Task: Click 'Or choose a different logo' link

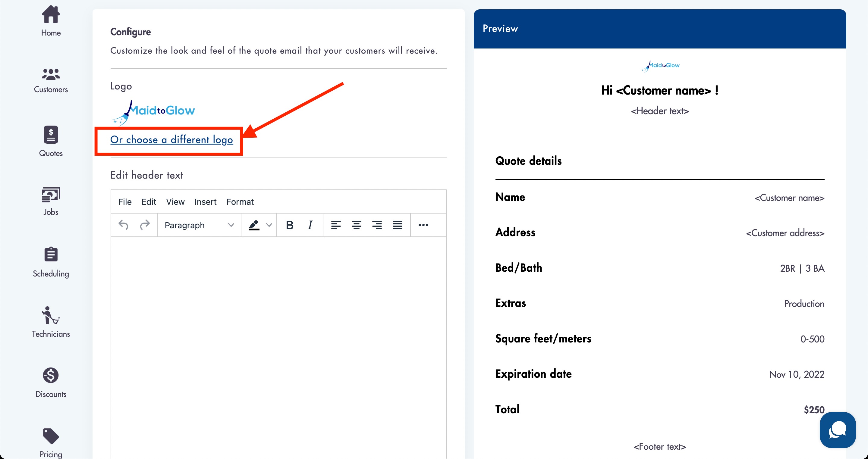Action: 171,139
